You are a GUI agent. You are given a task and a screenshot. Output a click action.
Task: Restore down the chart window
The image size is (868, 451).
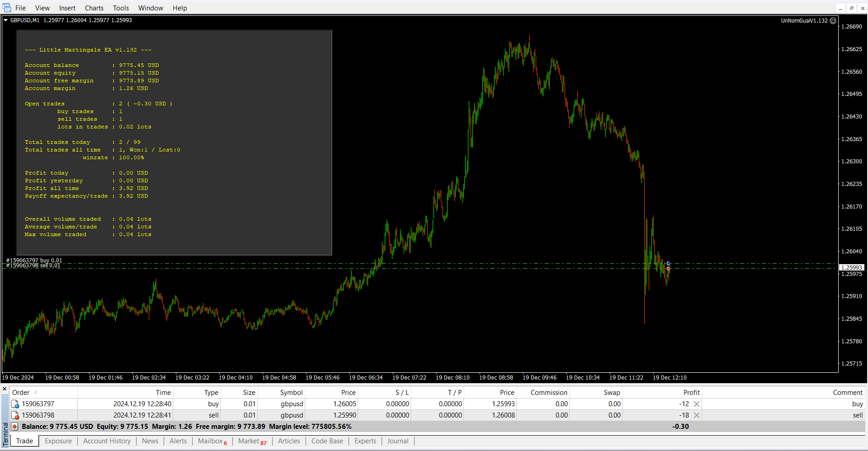[851, 8]
